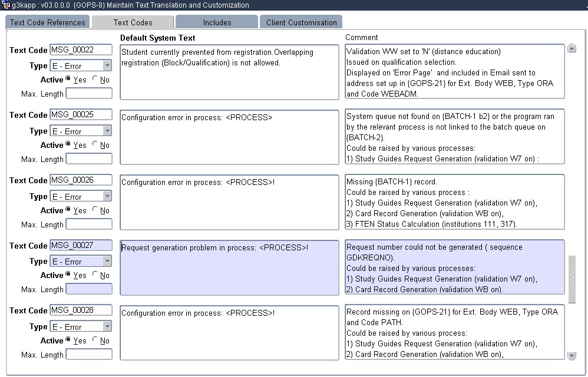Screen dimensions: 588x377
Task: Select the highlighted MSG_00027 Text Code field
Action: pyautogui.click(x=81, y=245)
